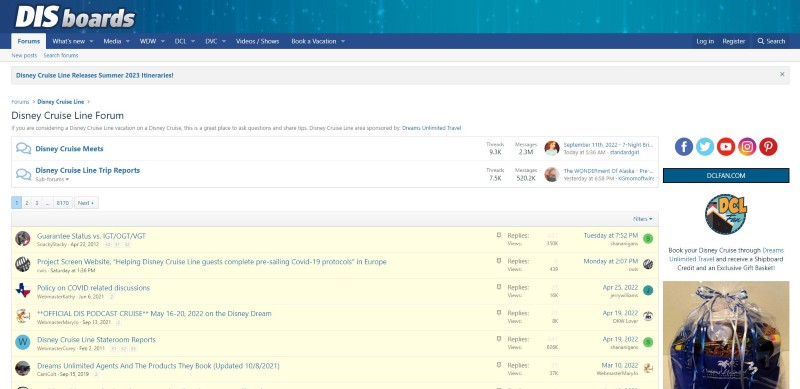Click sticky pin icon on Project Screen Website thread
Screen dimensions: 800x389
coord(499,261)
